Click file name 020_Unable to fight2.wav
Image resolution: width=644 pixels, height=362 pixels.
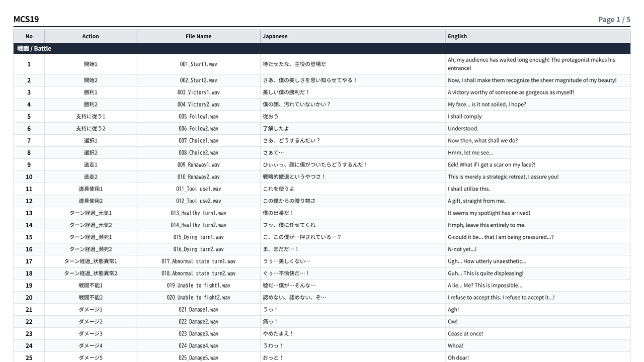pyautogui.click(x=198, y=298)
